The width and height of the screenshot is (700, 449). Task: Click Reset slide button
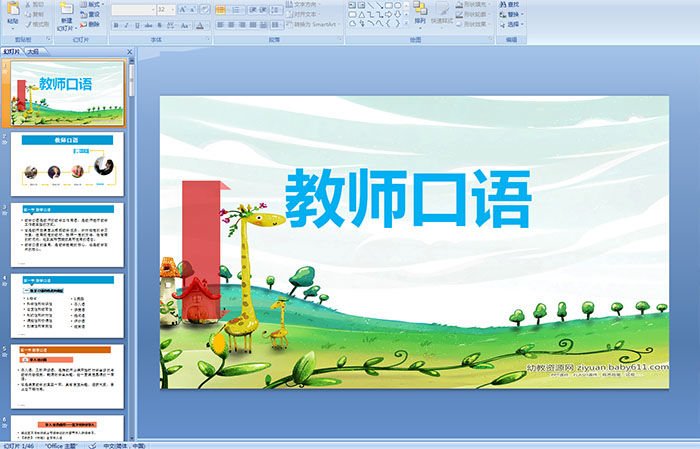[x=90, y=14]
